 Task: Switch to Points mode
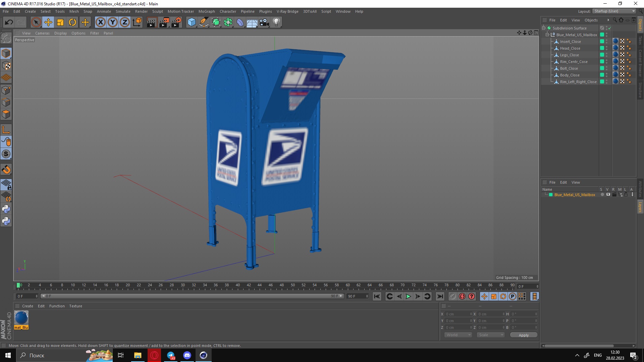6,90
